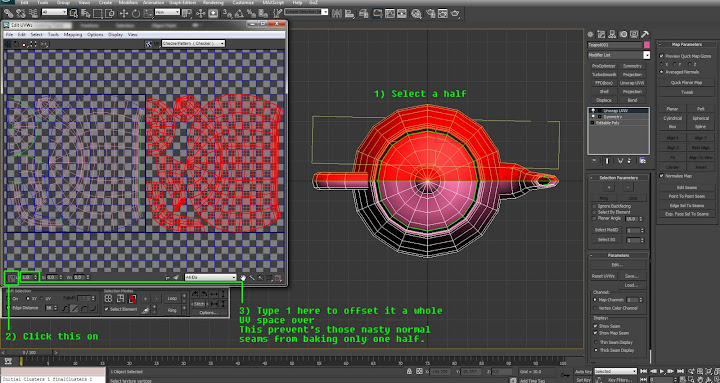Select Edge sub-object selection mode

tap(120, 299)
